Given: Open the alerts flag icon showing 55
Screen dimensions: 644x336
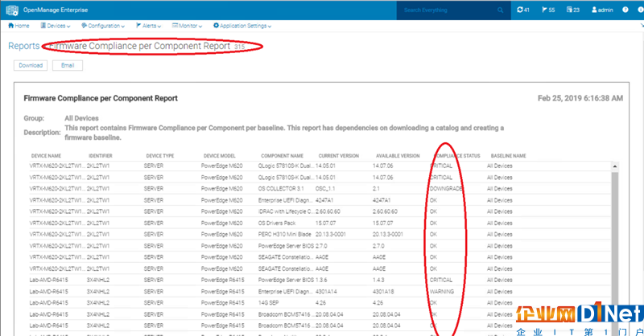Looking at the screenshot, I should pyautogui.click(x=548, y=10).
